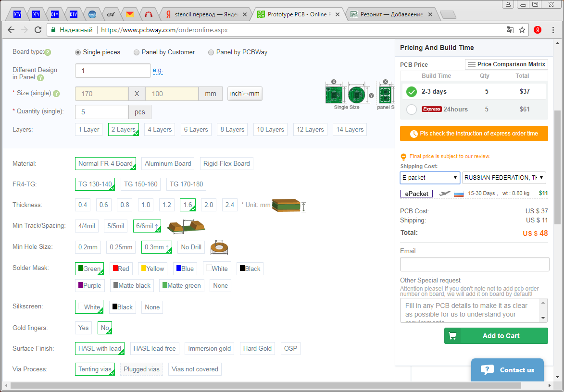The height and width of the screenshot is (392, 564).
Task: Click the Single Size board illustration
Action: coord(347,94)
